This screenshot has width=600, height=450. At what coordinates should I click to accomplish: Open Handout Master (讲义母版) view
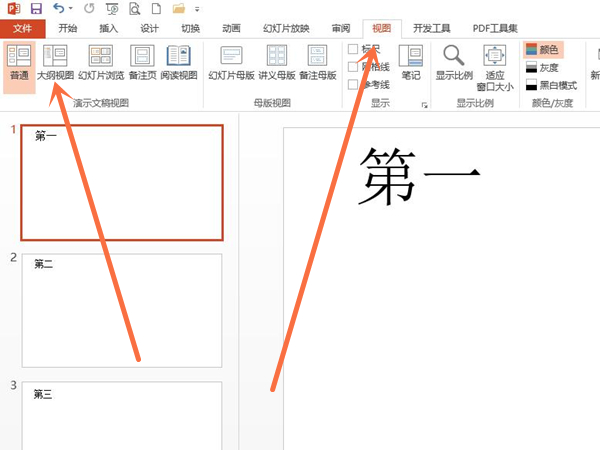point(276,64)
